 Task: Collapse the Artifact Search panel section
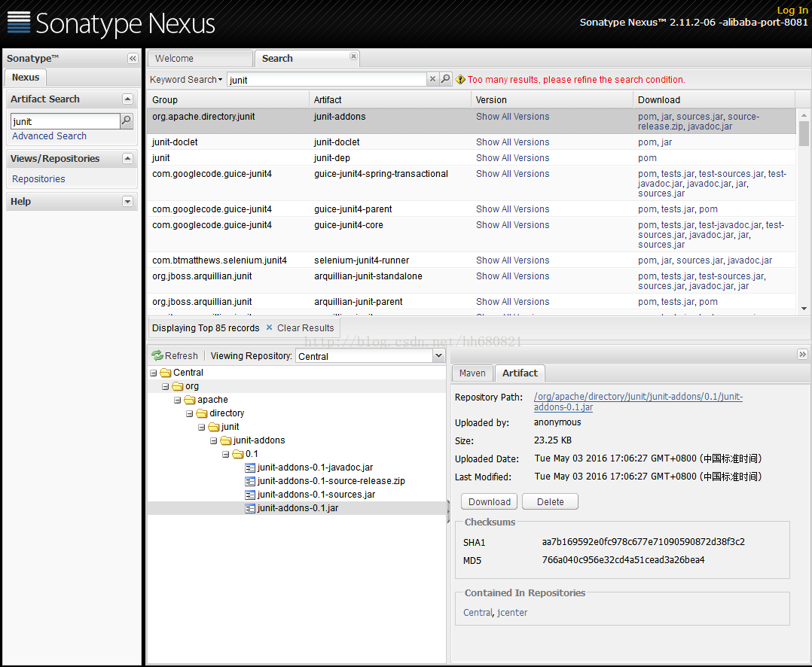[127, 99]
